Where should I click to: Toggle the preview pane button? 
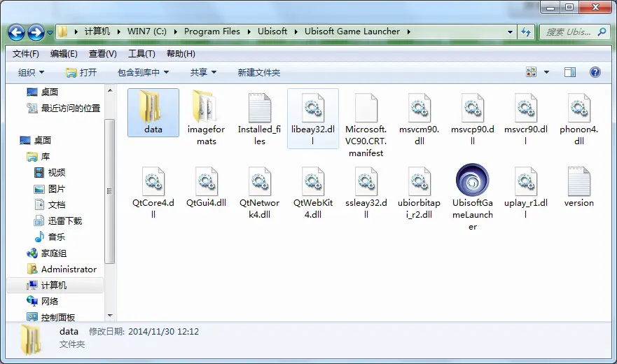[570, 72]
